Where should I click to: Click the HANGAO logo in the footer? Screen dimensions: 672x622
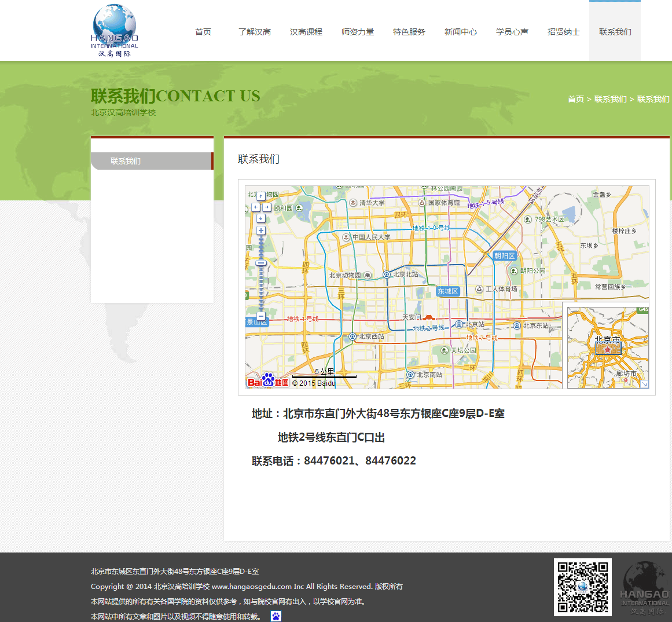[x=645, y=588]
